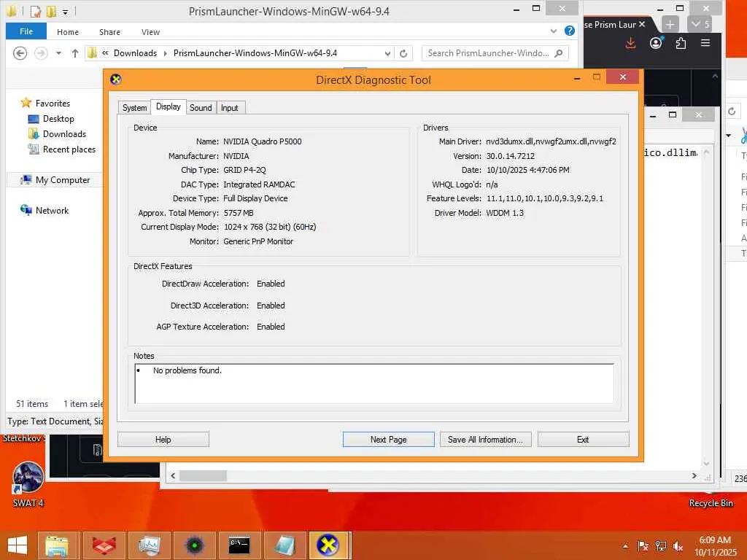747x560 pixels.
Task: Expand the address bar history dropdown
Action: [x=387, y=53]
